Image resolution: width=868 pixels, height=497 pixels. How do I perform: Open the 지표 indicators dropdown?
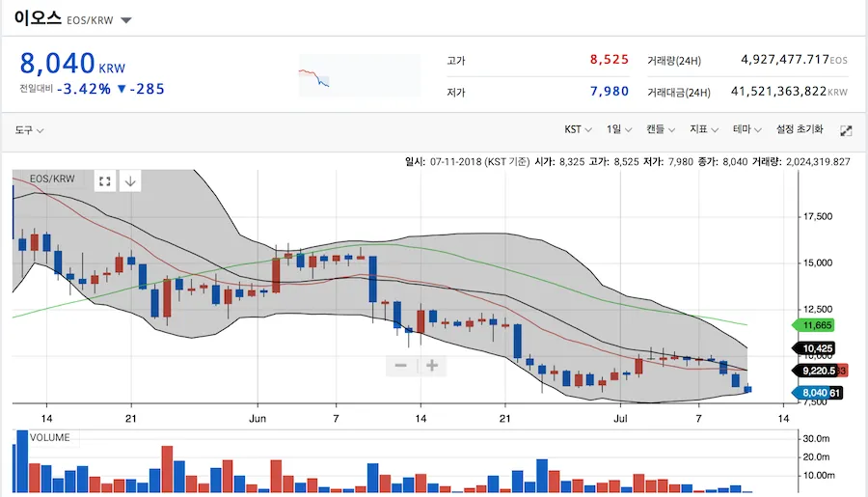coord(704,129)
